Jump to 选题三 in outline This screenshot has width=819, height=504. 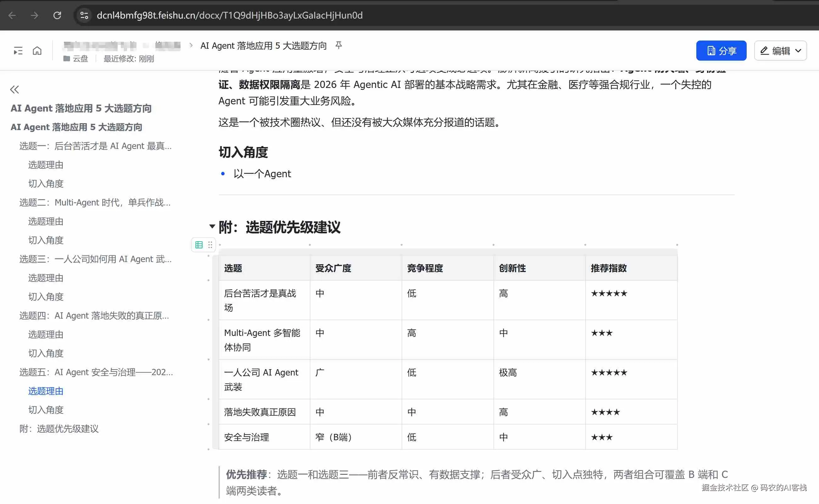[x=95, y=259]
